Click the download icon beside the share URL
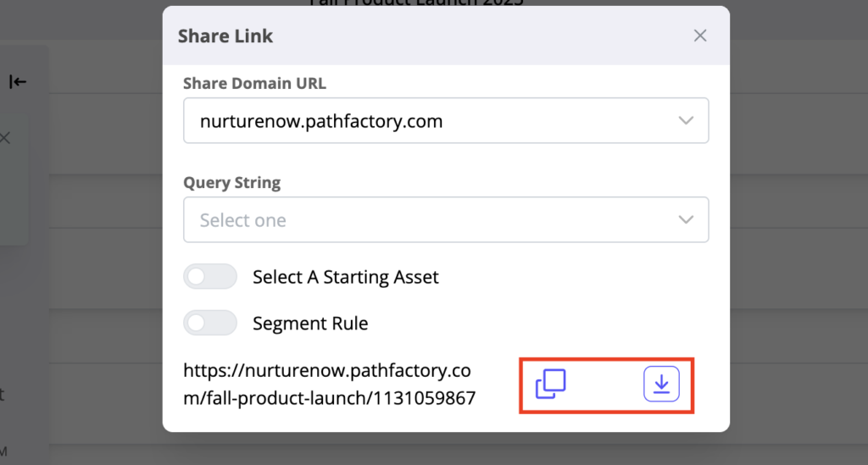The image size is (868, 465). [x=661, y=385]
